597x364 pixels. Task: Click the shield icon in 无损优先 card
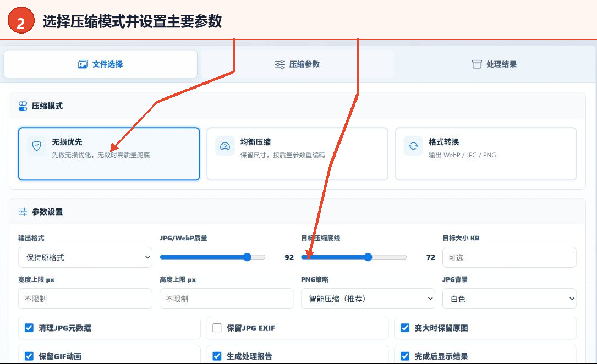pos(36,146)
